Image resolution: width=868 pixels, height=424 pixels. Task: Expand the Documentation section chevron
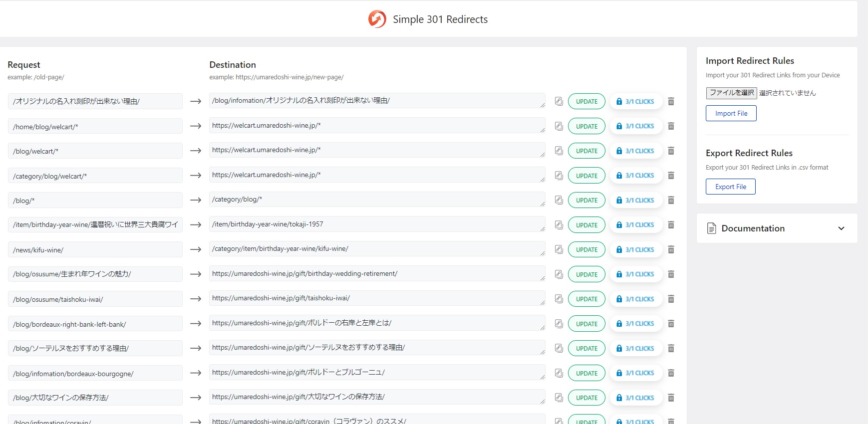click(x=841, y=228)
